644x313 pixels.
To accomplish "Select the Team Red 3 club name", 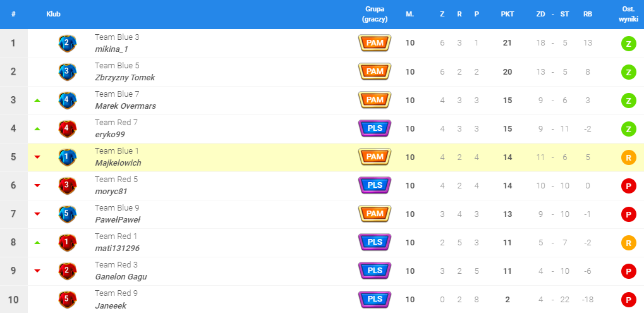I will pos(116,265).
